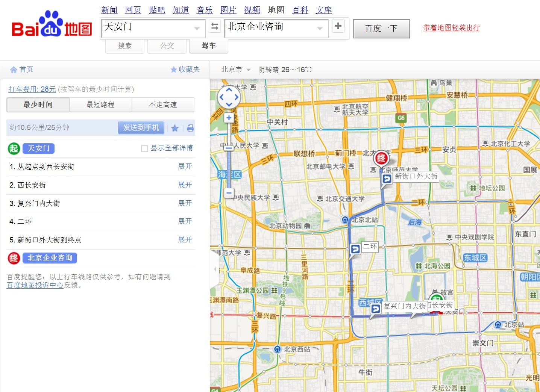Select the 最短路程 route tab
540x392 pixels.
(x=100, y=105)
